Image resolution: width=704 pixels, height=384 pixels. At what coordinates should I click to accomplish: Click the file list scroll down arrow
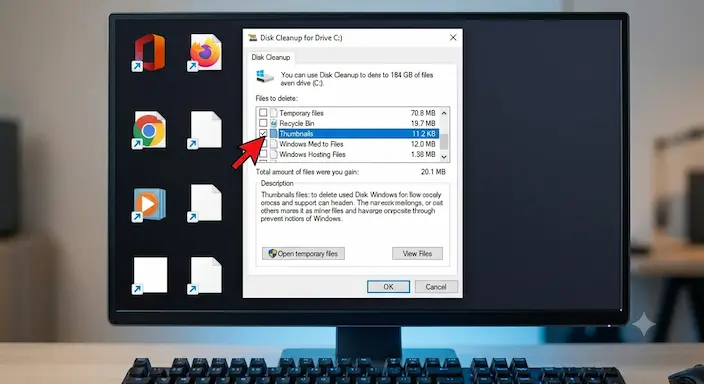point(444,156)
